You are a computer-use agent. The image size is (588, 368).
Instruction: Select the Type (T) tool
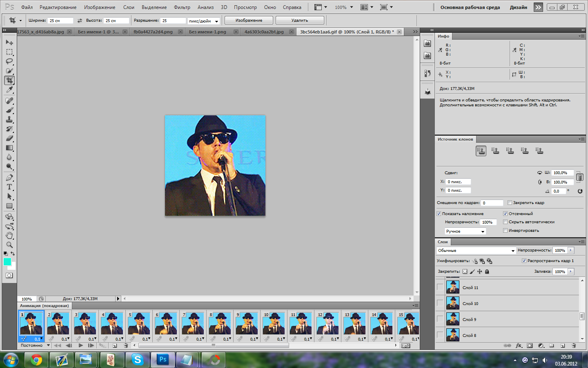tap(9, 187)
